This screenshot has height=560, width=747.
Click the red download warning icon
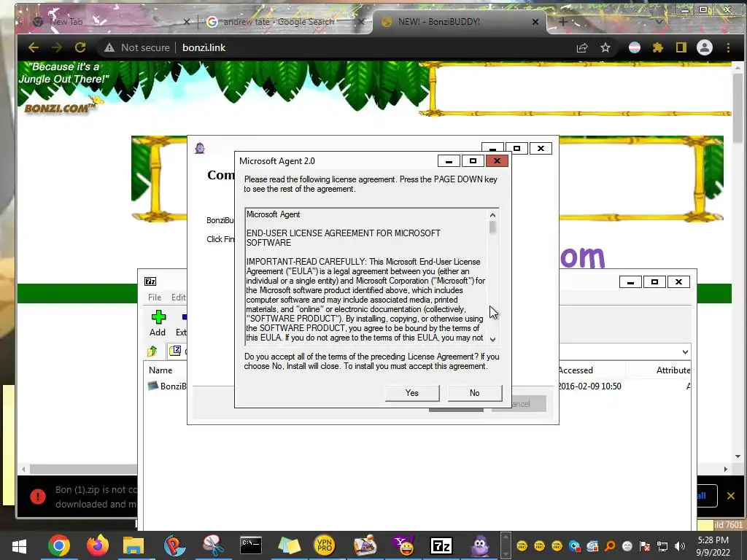(x=38, y=496)
